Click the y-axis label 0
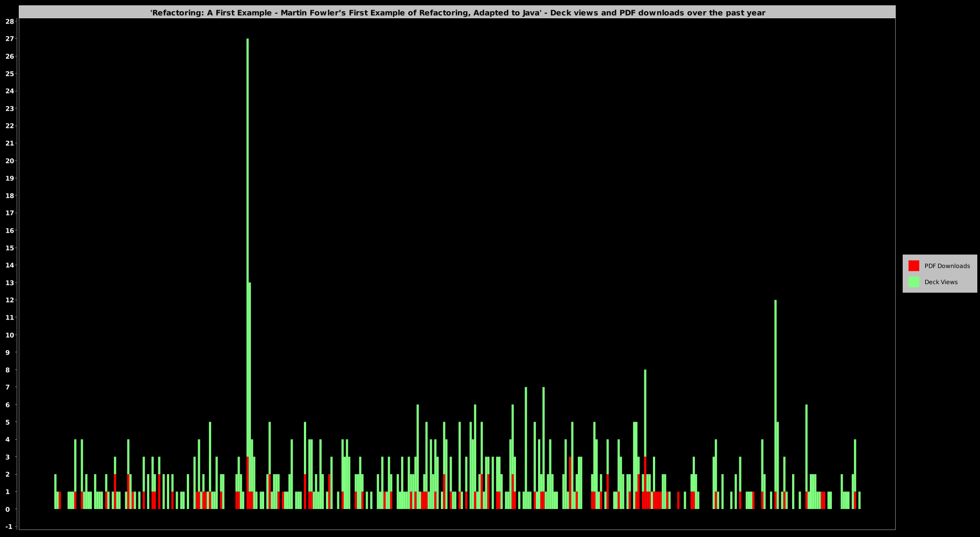Screen dimensions: 980x537 coord(8,509)
